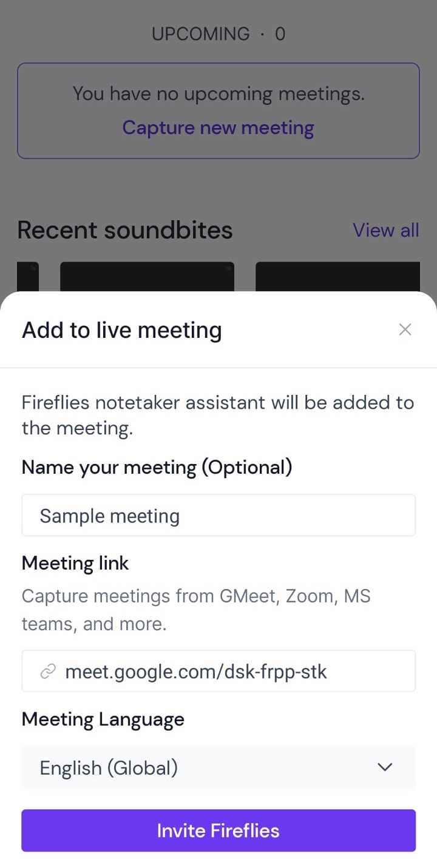The width and height of the screenshot is (437, 868).
Task: Select the partially visible leftmost soundbite thumbnail
Action: coord(28,277)
